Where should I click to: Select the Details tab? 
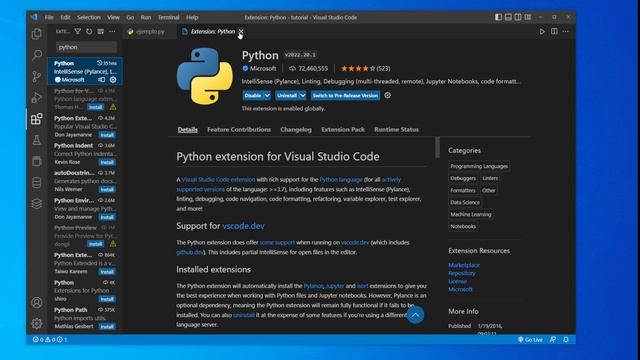pos(187,129)
